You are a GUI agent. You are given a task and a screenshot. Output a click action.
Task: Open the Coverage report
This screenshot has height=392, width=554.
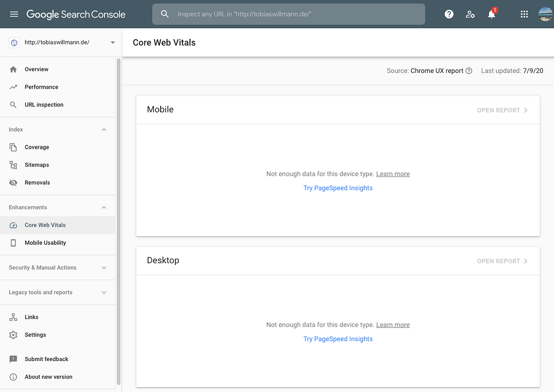58,147
